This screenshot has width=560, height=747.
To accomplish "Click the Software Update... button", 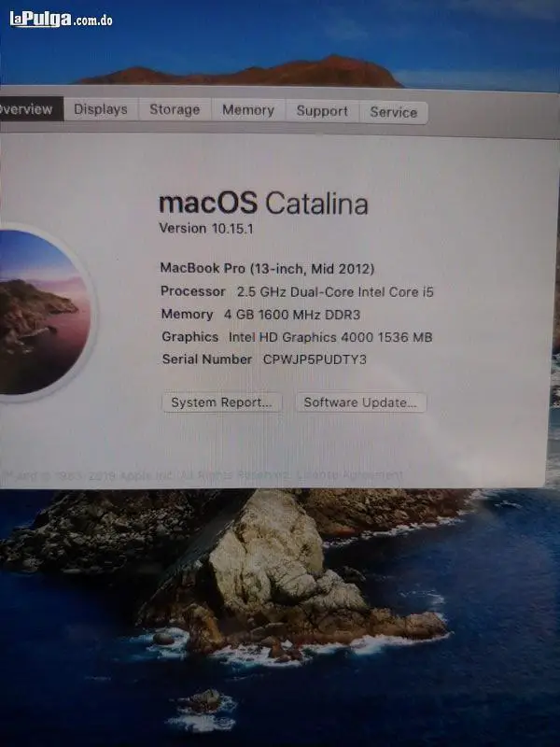I will [x=361, y=402].
